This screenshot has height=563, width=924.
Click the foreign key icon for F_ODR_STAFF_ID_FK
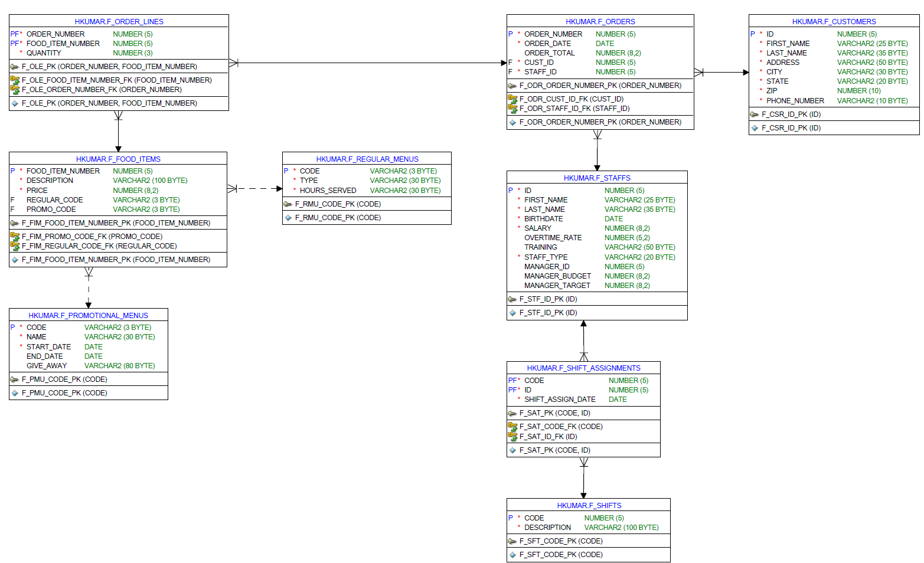(x=513, y=109)
